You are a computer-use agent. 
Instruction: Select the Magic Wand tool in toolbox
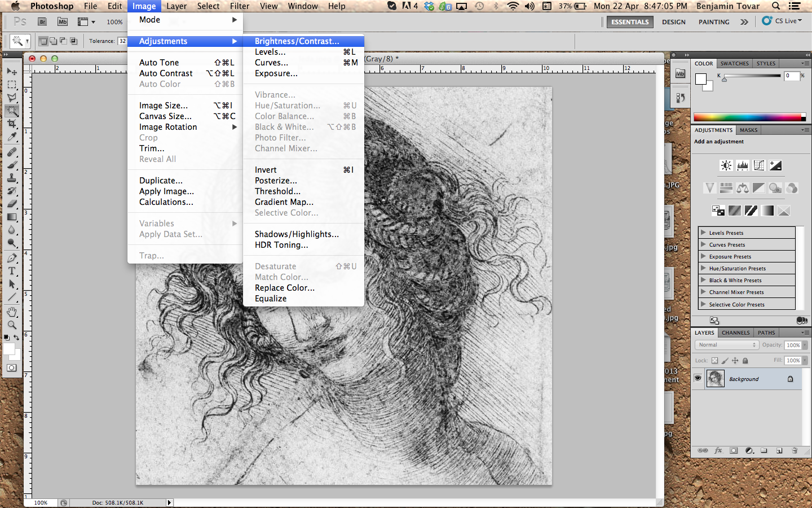[x=12, y=111]
